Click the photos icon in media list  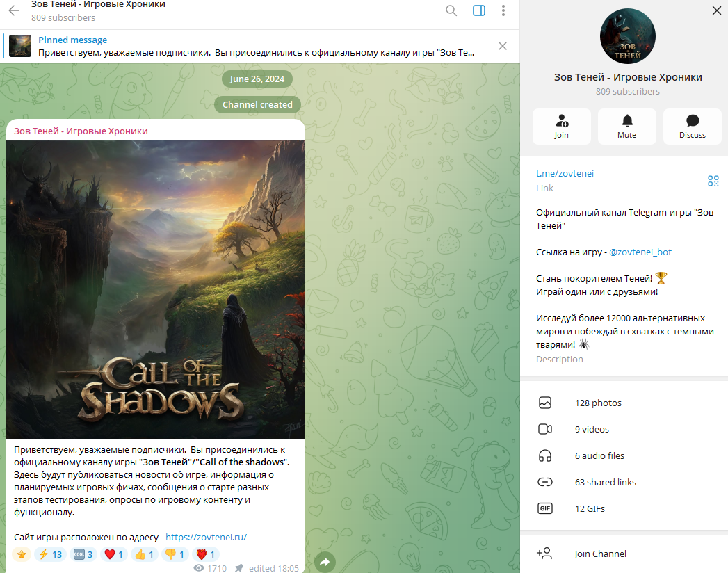(x=545, y=403)
